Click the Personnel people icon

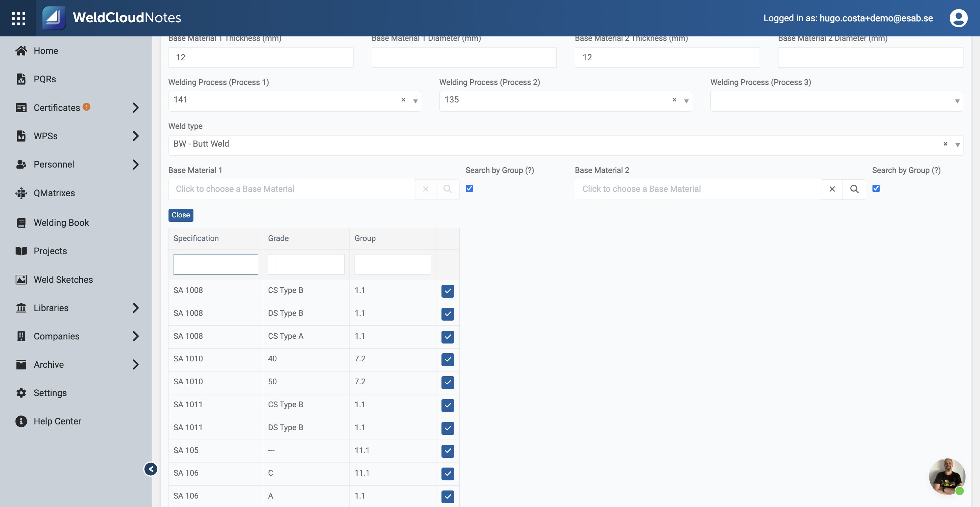21,165
